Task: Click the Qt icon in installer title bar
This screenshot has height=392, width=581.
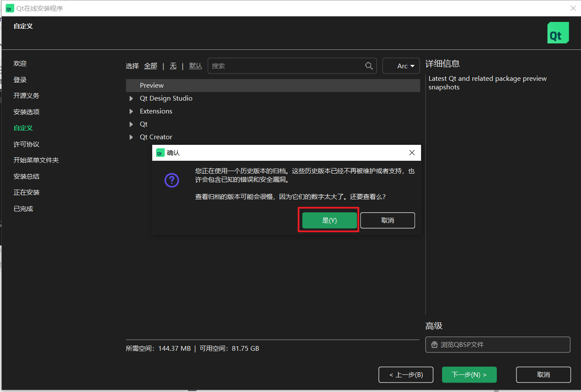Action: point(9,9)
